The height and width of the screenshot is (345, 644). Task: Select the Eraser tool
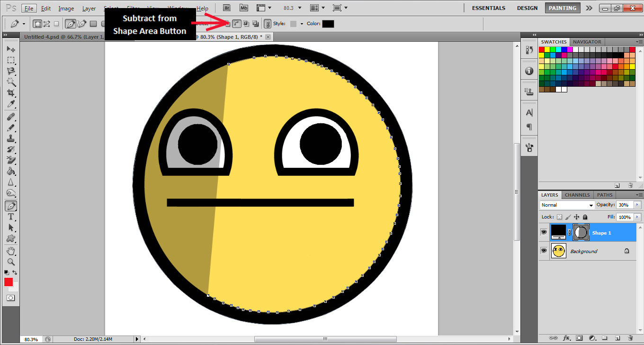10,161
